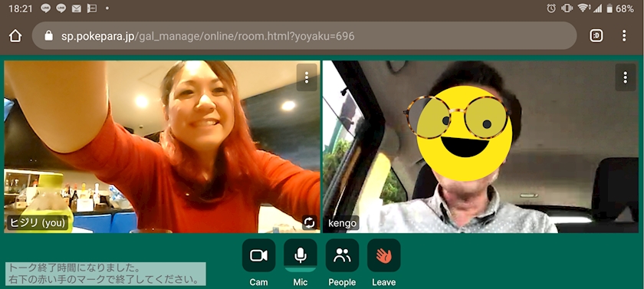Open mail notification icon in status bar
Viewport: 644px width, 289px height.
[x=77, y=8]
